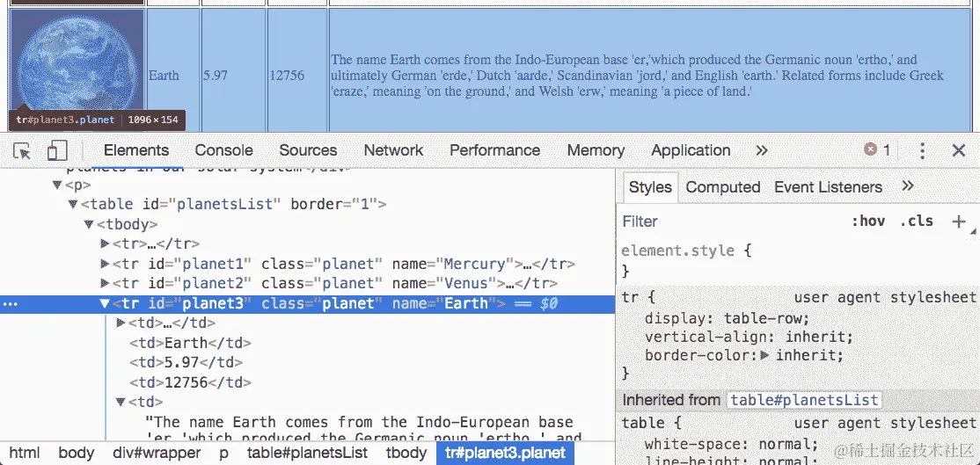Select the <td>Earth</td> node

pos(190,343)
